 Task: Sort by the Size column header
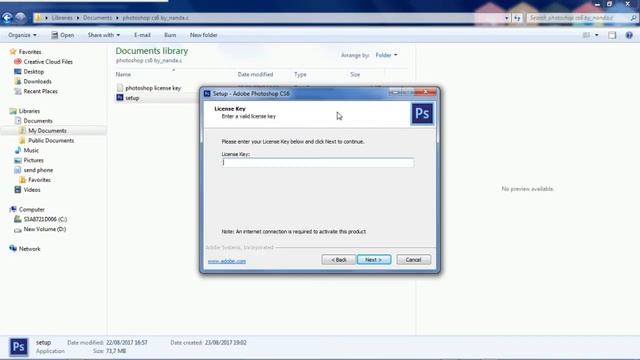pos(355,74)
